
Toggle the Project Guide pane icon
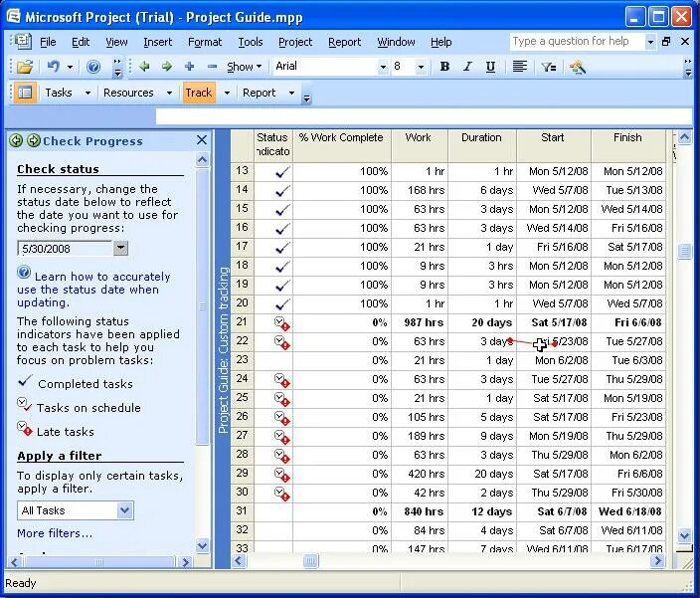(x=25, y=93)
